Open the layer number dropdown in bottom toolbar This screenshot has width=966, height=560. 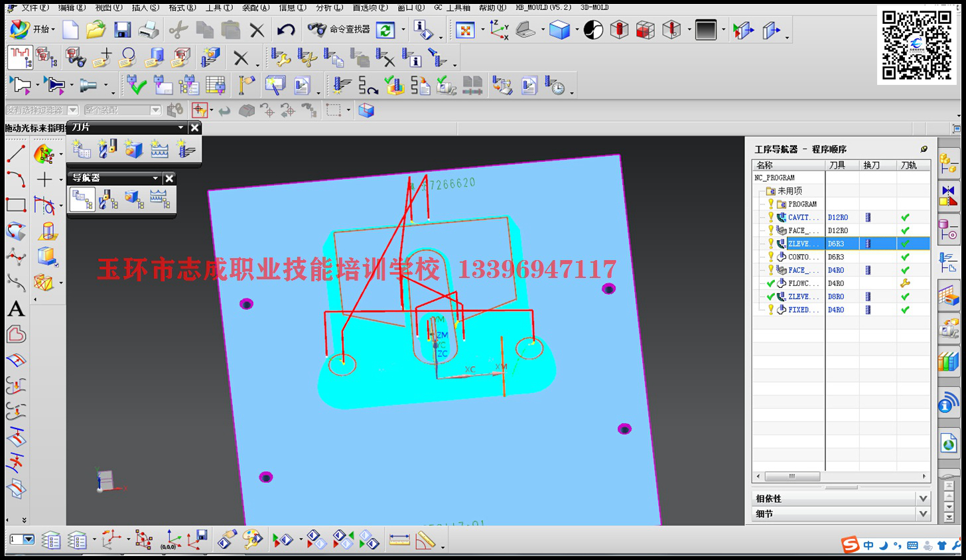click(29, 539)
